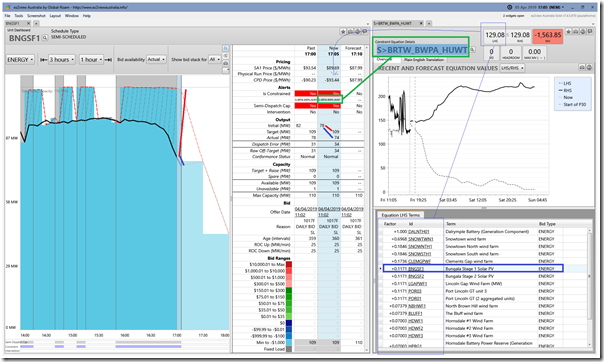Open the BLUFF1 unit link

click(x=416, y=313)
